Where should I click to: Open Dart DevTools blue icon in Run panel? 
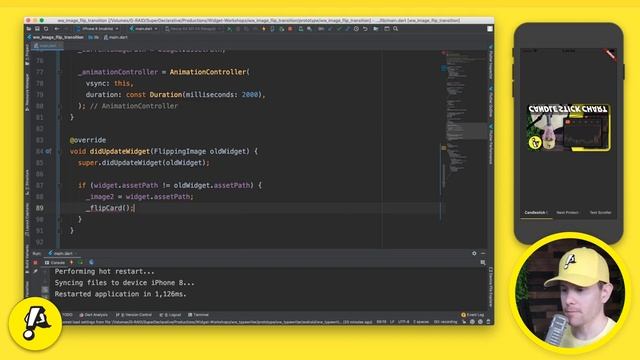click(x=91, y=262)
